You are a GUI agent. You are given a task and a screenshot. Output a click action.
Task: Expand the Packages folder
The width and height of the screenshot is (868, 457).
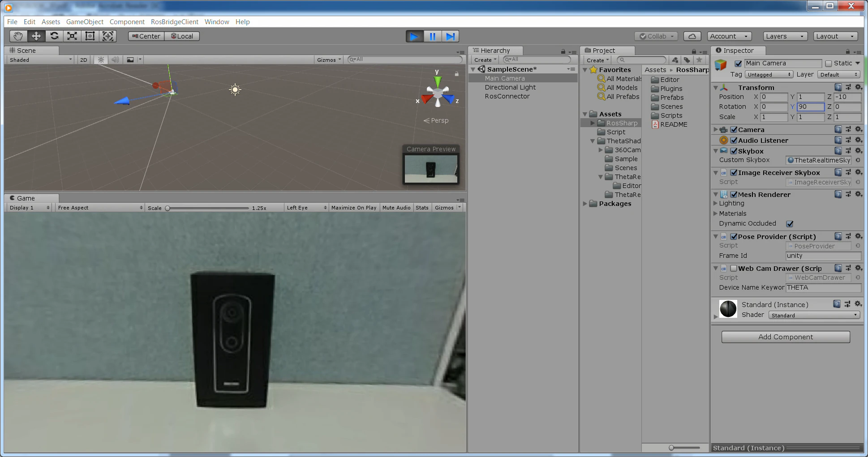tap(585, 204)
